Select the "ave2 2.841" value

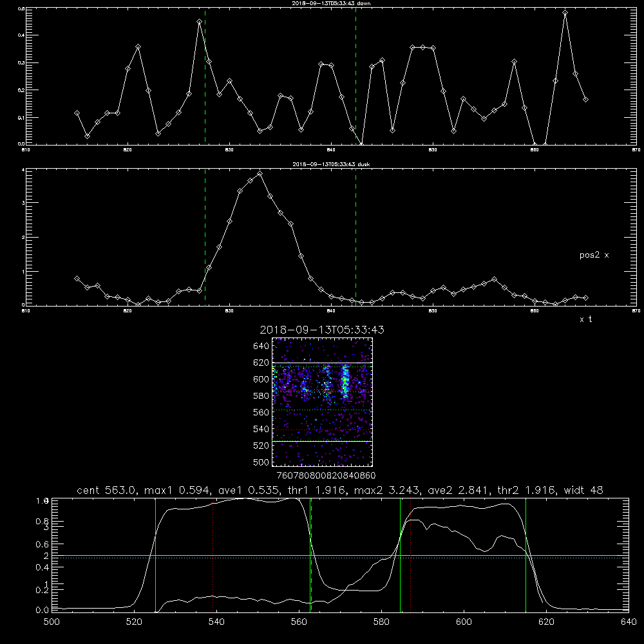click(458, 490)
